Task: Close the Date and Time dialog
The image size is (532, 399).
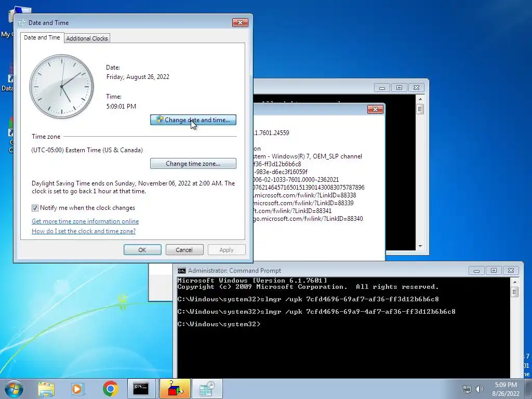Action: pyautogui.click(x=240, y=23)
